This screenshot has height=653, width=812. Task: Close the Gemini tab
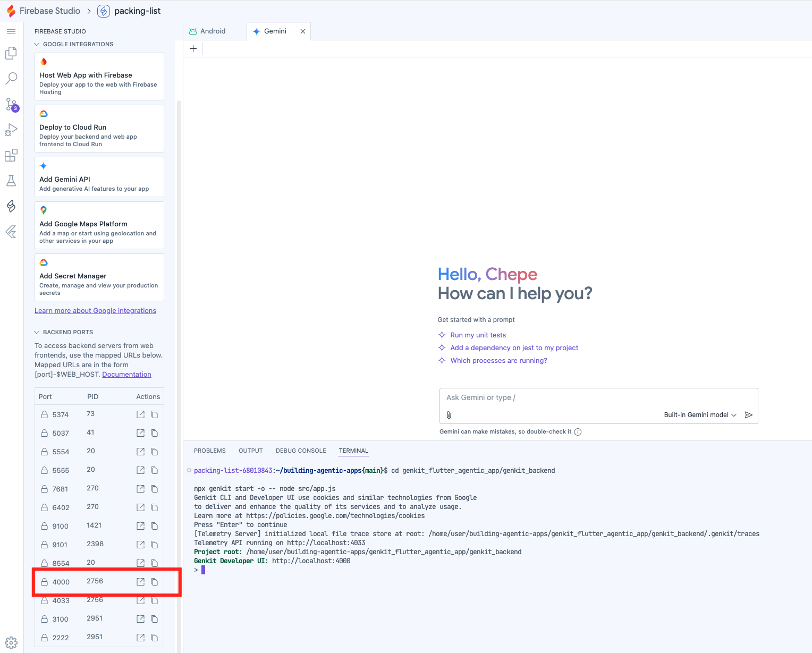303,31
